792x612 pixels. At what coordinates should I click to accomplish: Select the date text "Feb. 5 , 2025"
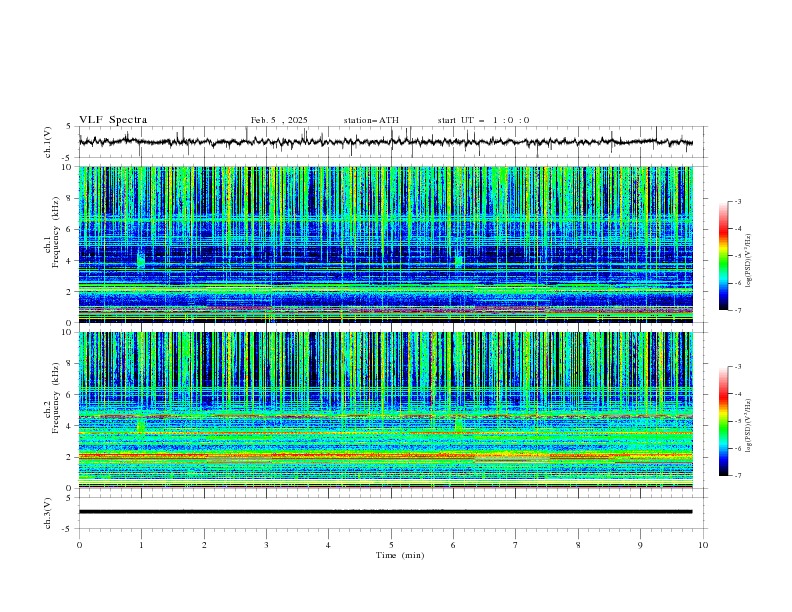tap(279, 120)
